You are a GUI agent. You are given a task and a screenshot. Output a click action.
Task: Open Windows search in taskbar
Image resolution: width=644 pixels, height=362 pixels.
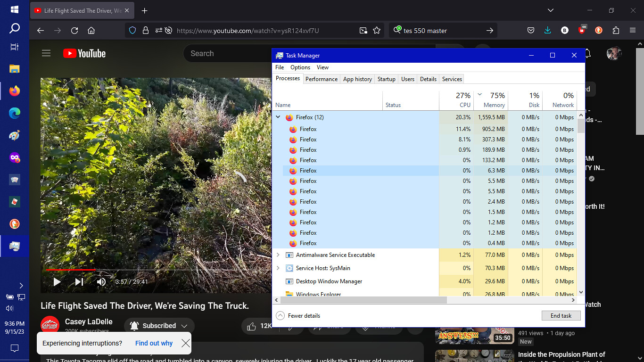(14, 28)
